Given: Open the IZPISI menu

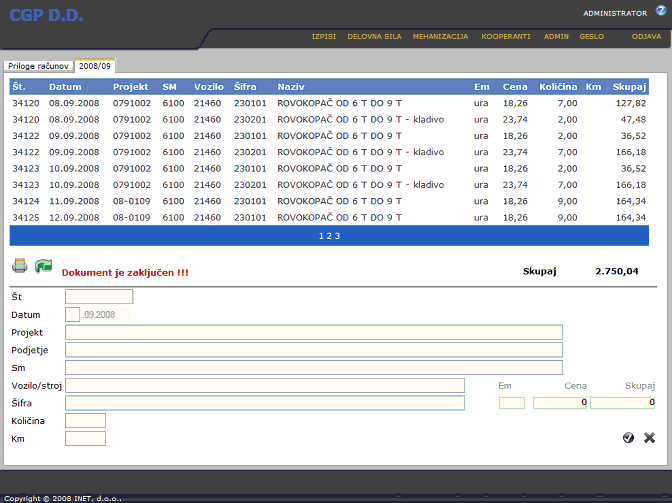Looking at the screenshot, I should tap(324, 36).
